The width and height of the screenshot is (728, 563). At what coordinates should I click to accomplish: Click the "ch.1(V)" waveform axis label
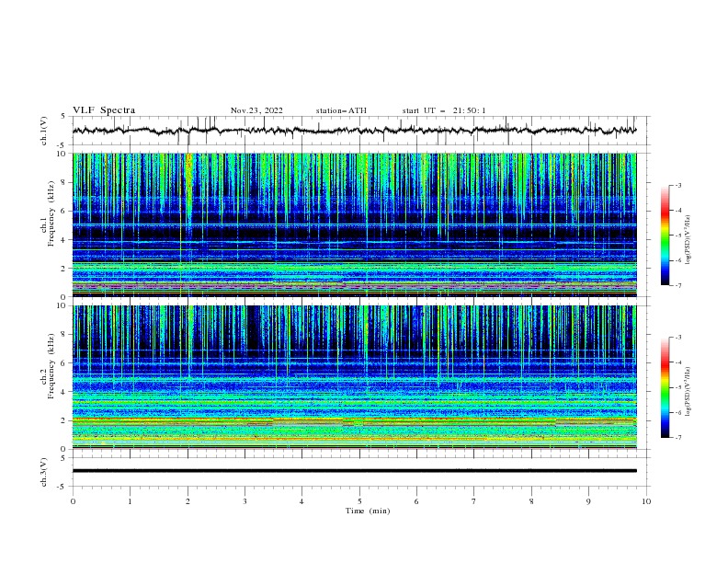click(44, 131)
